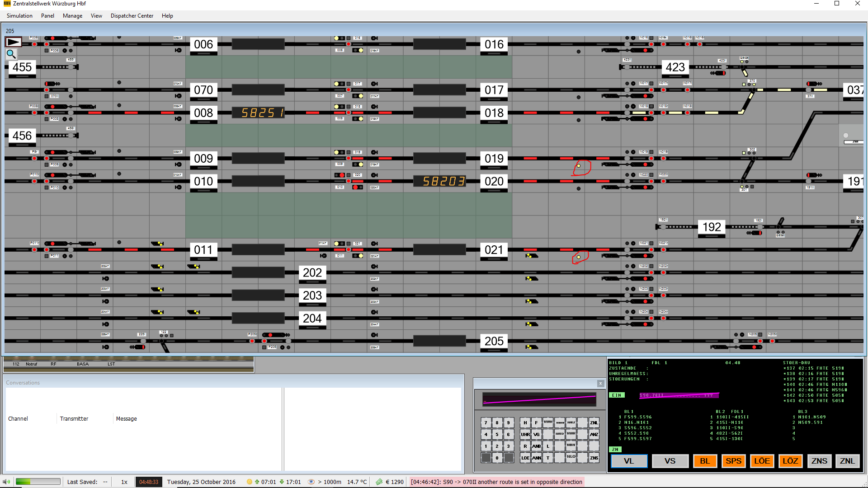Click the track 006 label
Screen dimensions: 868x488
coord(203,44)
